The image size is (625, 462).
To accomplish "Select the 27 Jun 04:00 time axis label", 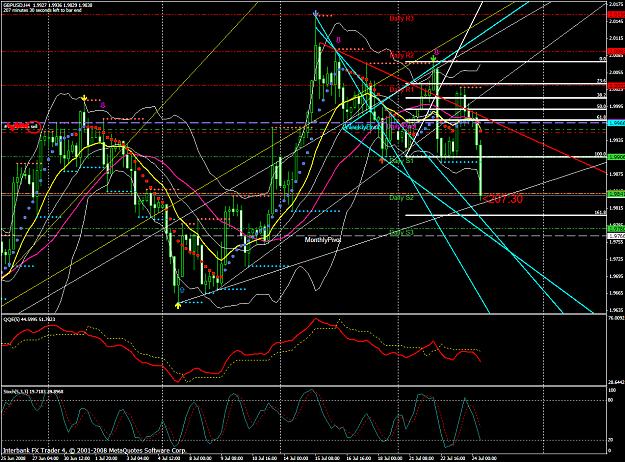I will (x=43, y=458).
